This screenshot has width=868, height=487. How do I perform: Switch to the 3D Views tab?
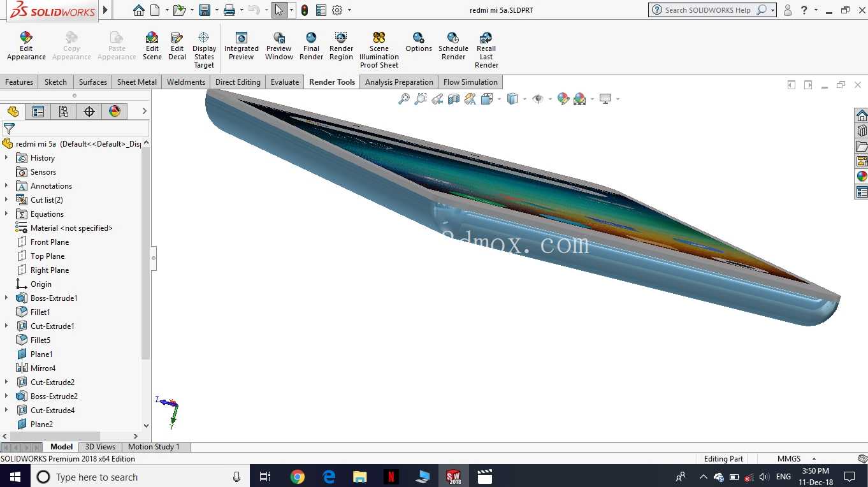(100, 447)
